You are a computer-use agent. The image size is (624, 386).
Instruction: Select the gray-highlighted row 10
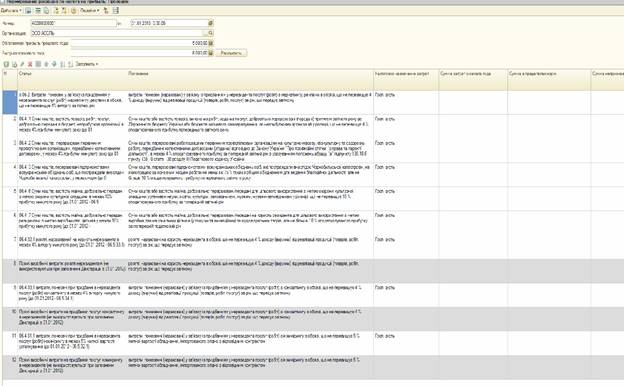(312, 318)
